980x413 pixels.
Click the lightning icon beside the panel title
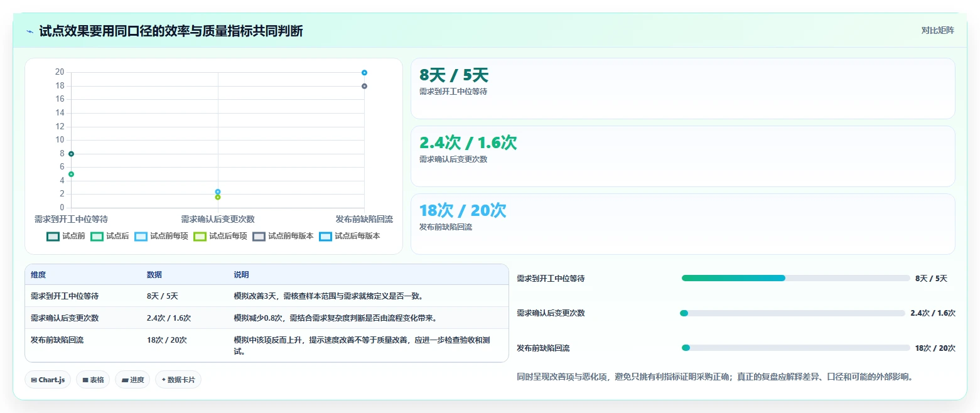[x=30, y=31]
